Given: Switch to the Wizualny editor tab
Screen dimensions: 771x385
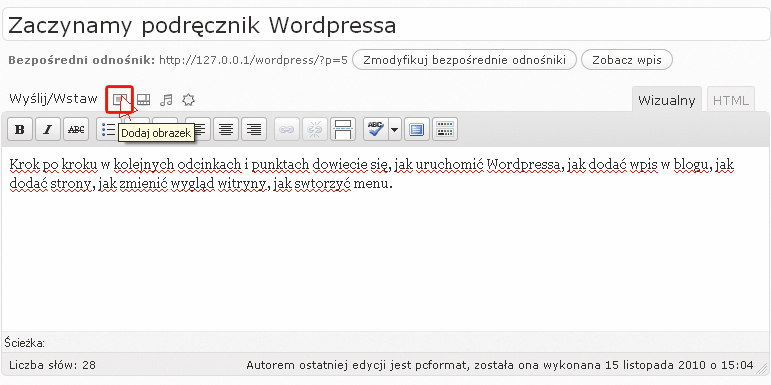Looking at the screenshot, I should tap(667, 100).
